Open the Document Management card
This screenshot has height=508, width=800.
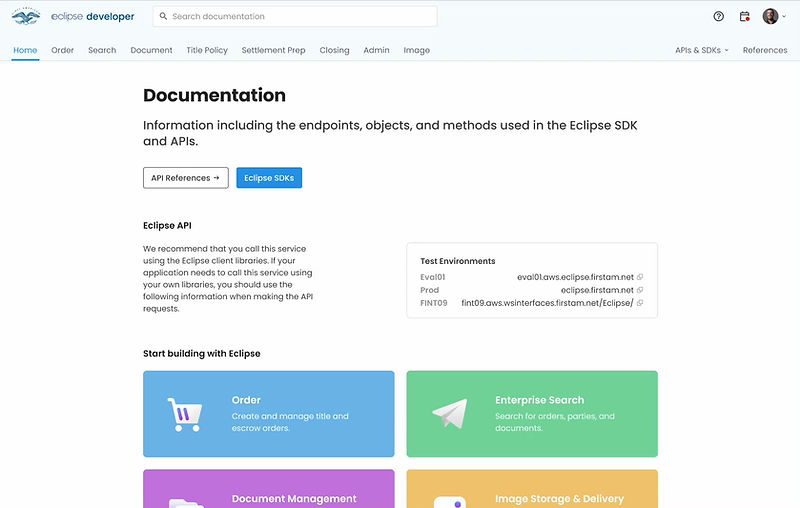click(x=268, y=489)
